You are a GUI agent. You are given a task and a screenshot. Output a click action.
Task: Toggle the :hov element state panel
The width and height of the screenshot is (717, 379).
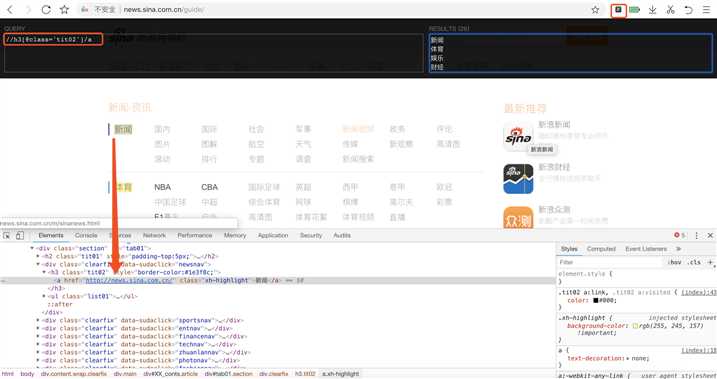(x=674, y=262)
